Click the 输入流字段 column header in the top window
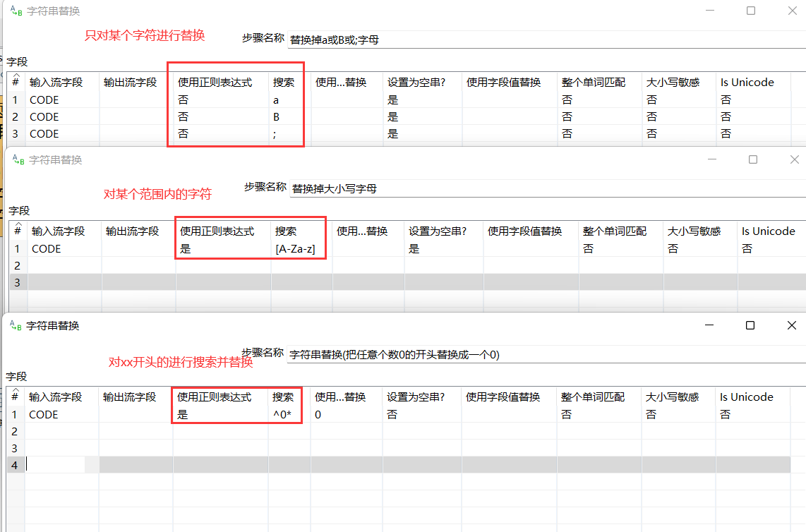This screenshot has width=806, height=532. [56, 83]
